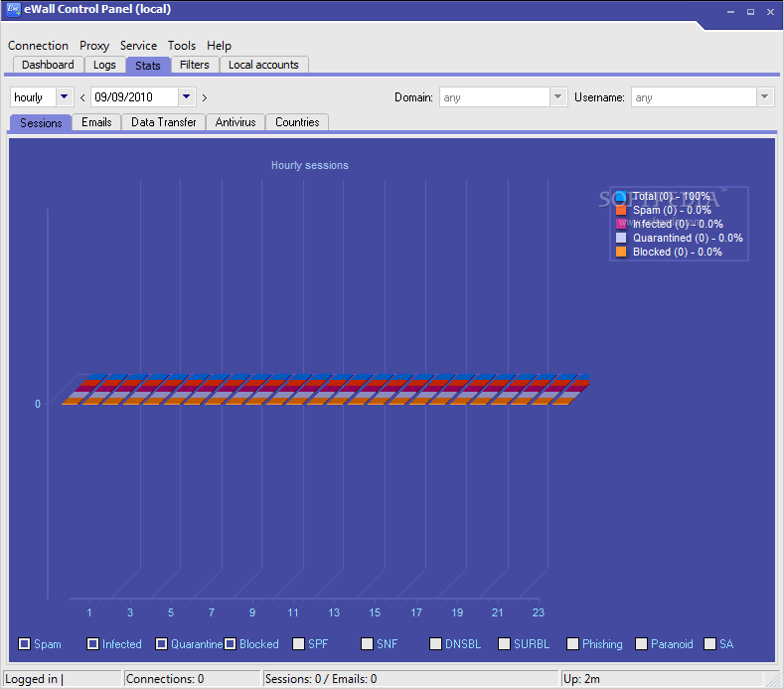Open the Proxy menu
Viewport: 784px width, 689px height.
pyautogui.click(x=94, y=46)
